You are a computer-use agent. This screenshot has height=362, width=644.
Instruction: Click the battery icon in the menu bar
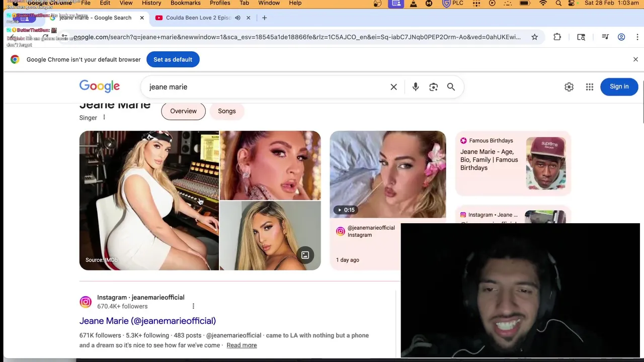point(524,3)
